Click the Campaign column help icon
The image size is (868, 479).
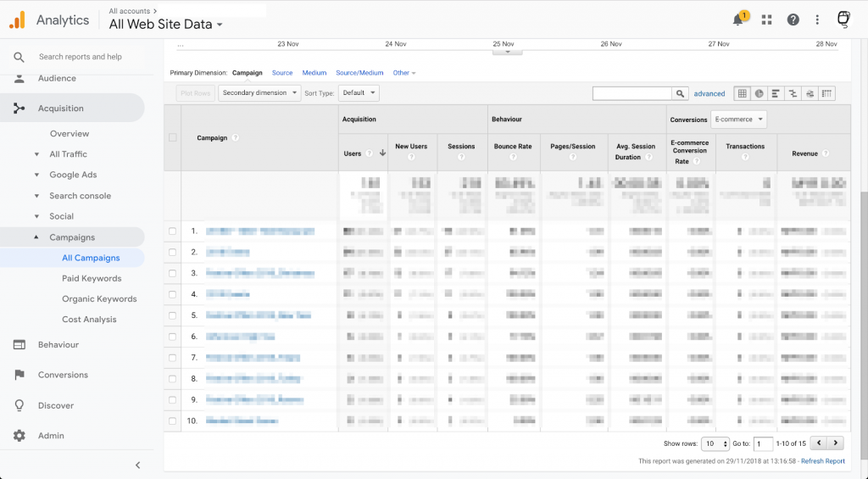(236, 138)
